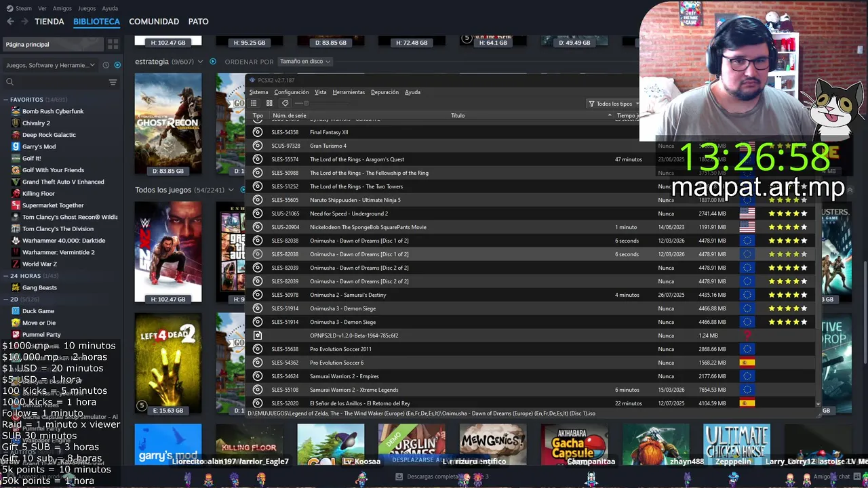Image resolution: width=868 pixels, height=488 pixels.
Task: Switch PCSX2 to game grid view icon
Action: click(x=269, y=103)
